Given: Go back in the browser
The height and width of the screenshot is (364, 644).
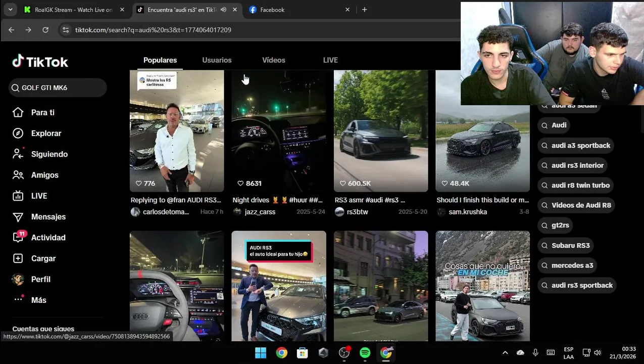Looking at the screenshot, I should (12, 30).
